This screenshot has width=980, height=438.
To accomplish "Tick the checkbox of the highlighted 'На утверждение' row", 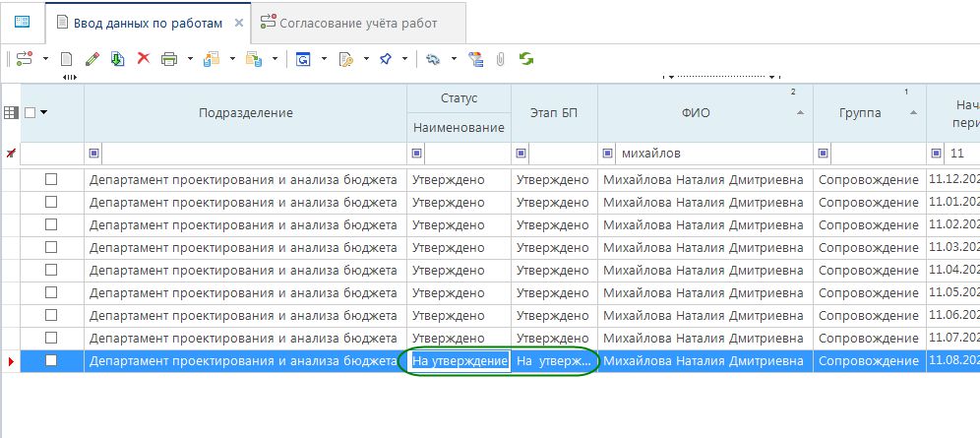I will click(51, 361).
